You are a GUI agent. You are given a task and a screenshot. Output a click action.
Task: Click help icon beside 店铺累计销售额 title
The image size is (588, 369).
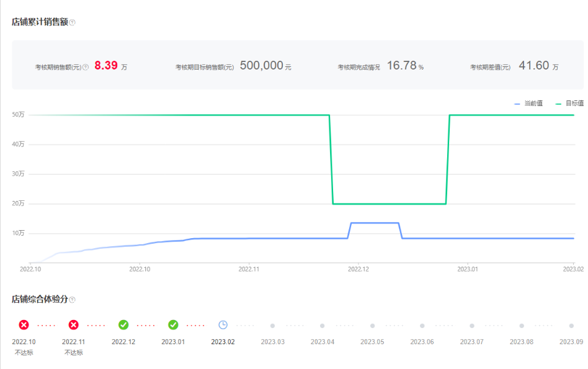tap(73, 22)
